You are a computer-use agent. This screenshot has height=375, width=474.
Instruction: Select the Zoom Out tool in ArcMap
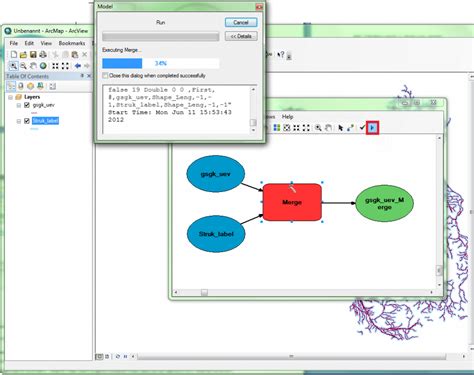point(23,66)
